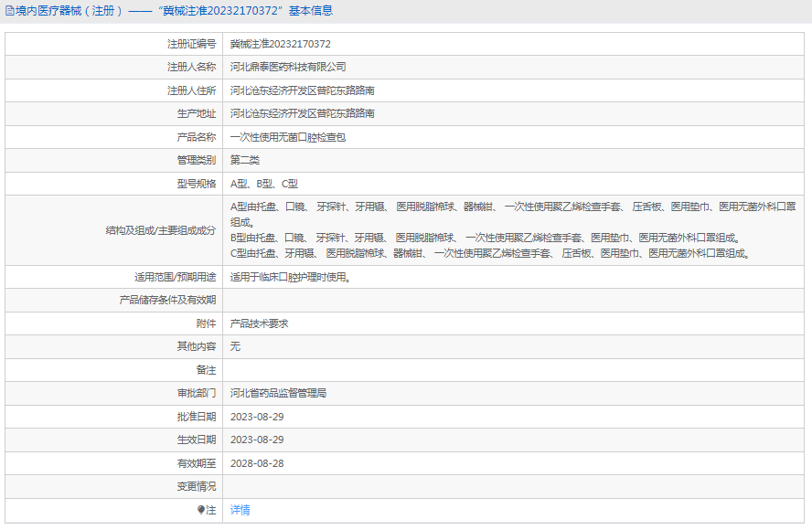Screen dimensions: 812x530
Task: Click product name 一次性使用无菌口腔检查包
Action: [288, 137]
